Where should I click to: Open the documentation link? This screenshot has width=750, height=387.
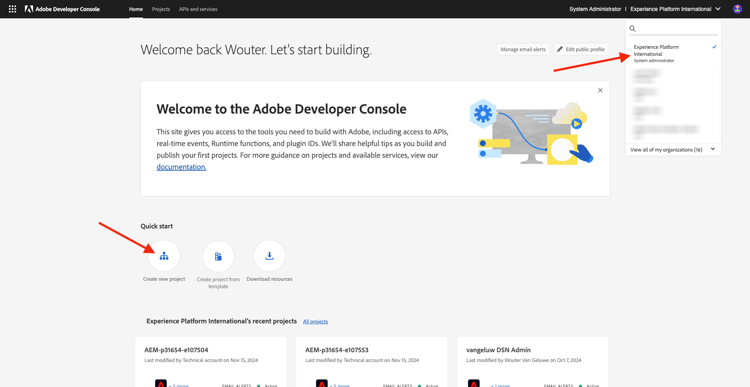click(181, 167)
